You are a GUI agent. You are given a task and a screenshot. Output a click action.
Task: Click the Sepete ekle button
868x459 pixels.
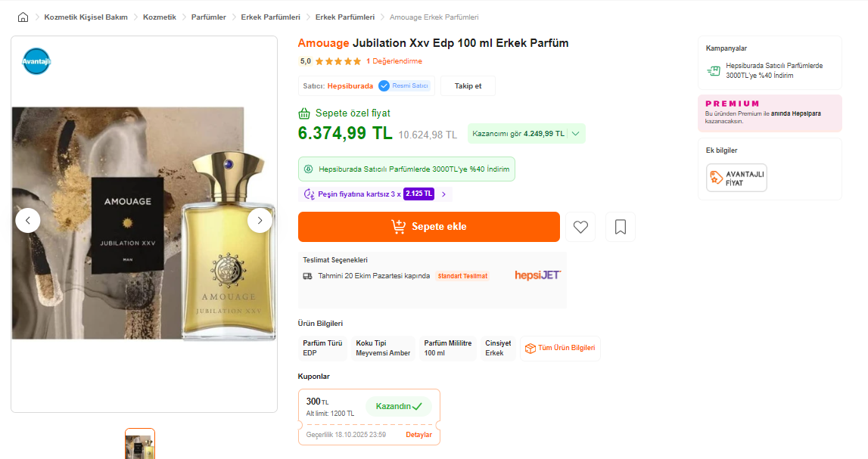(x=428, y=227)
